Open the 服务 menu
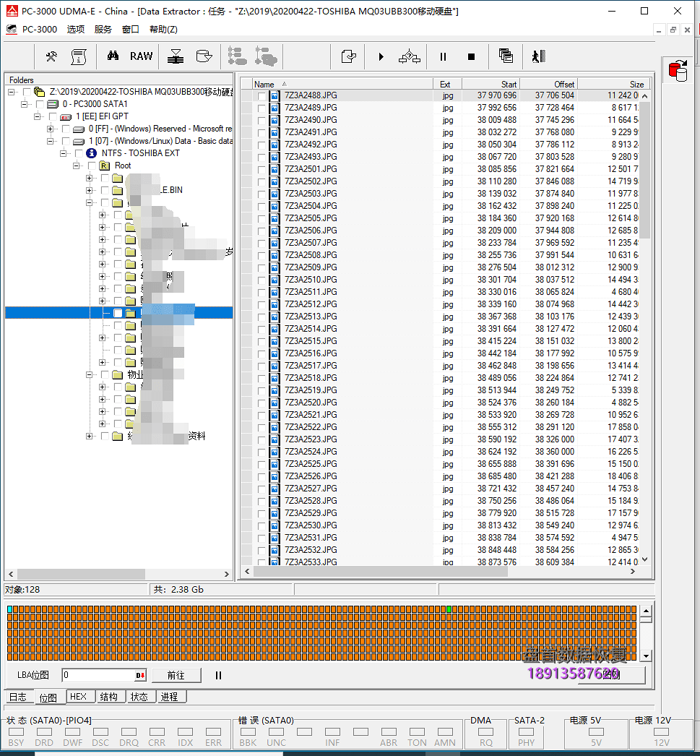700x756 pixels. 103,30
